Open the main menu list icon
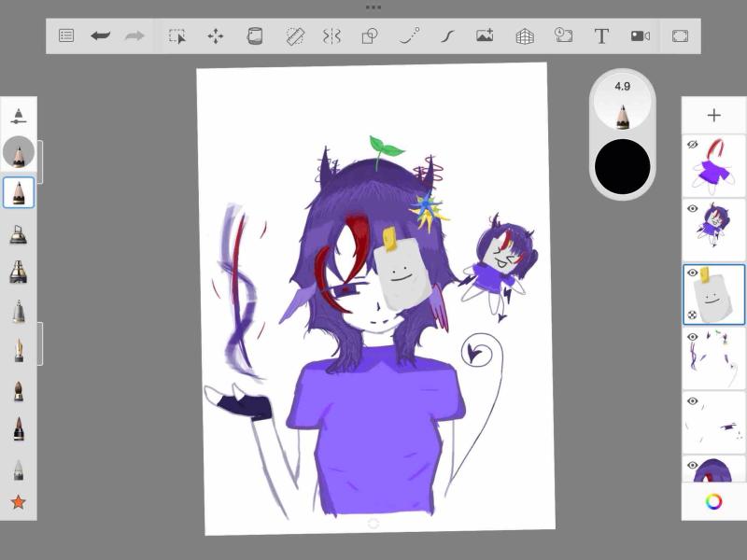This screenshot has width=747, height=560. [x=66, y=36]
